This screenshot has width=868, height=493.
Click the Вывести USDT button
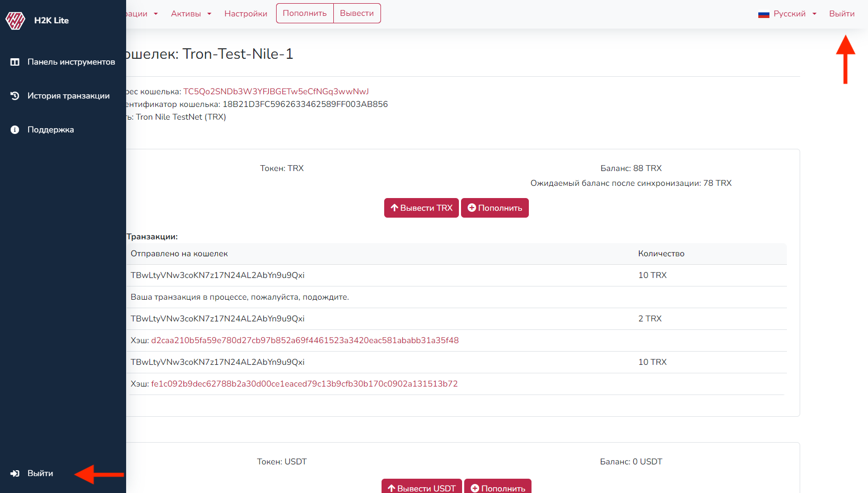click(x=421, y=488)
